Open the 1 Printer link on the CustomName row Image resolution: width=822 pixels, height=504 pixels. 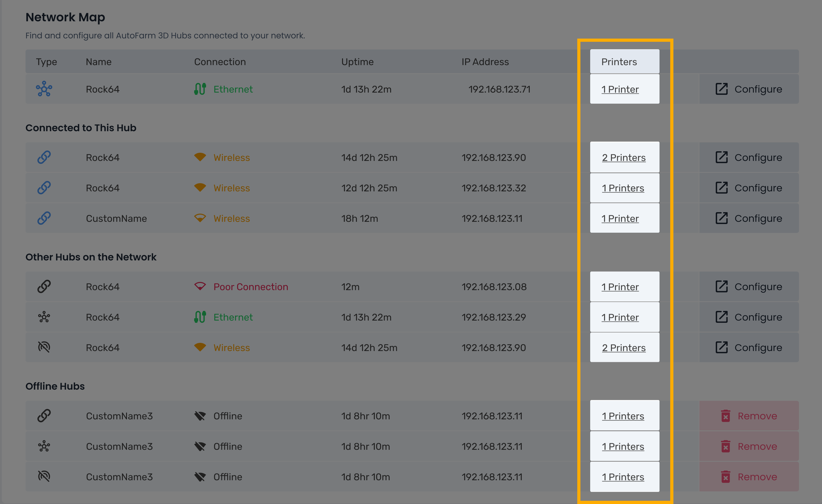[620, 218]
